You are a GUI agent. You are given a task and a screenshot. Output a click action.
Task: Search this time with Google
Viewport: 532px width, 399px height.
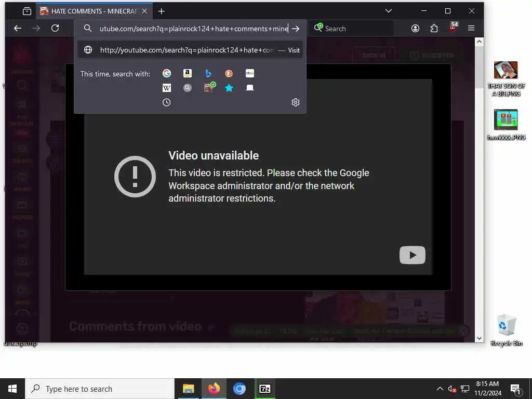click(x=167, y=73)
